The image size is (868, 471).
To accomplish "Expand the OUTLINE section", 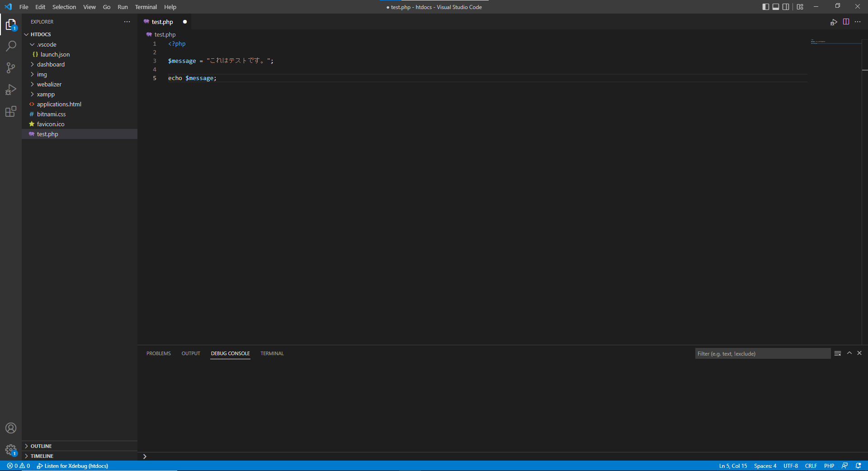I will pyautogui.click(x=80, y=446).
